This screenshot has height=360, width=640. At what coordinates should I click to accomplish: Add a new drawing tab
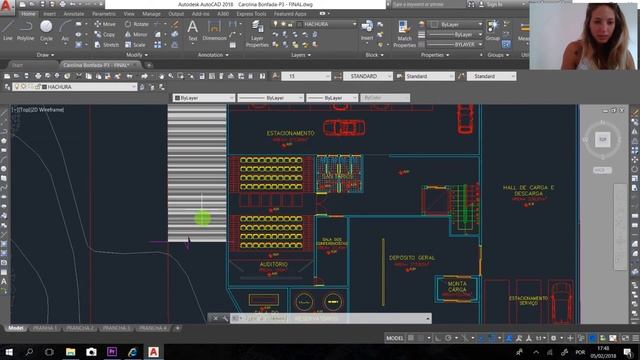click(149, 65)
